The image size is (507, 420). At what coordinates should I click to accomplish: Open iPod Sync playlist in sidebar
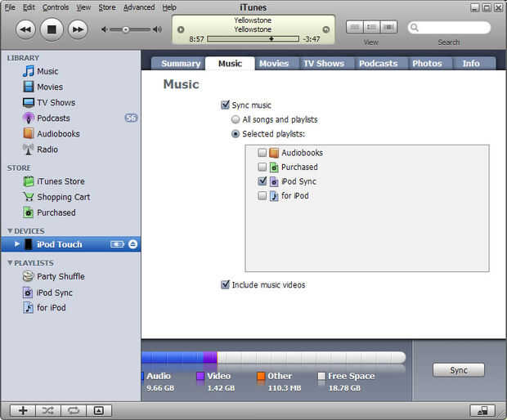pos(54,293)
